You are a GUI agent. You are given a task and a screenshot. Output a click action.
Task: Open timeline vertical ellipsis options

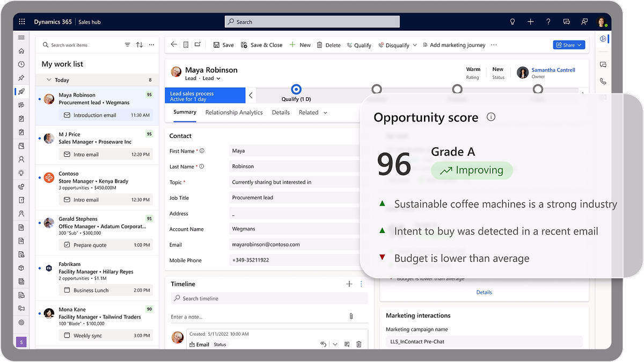tap(361, 284)
